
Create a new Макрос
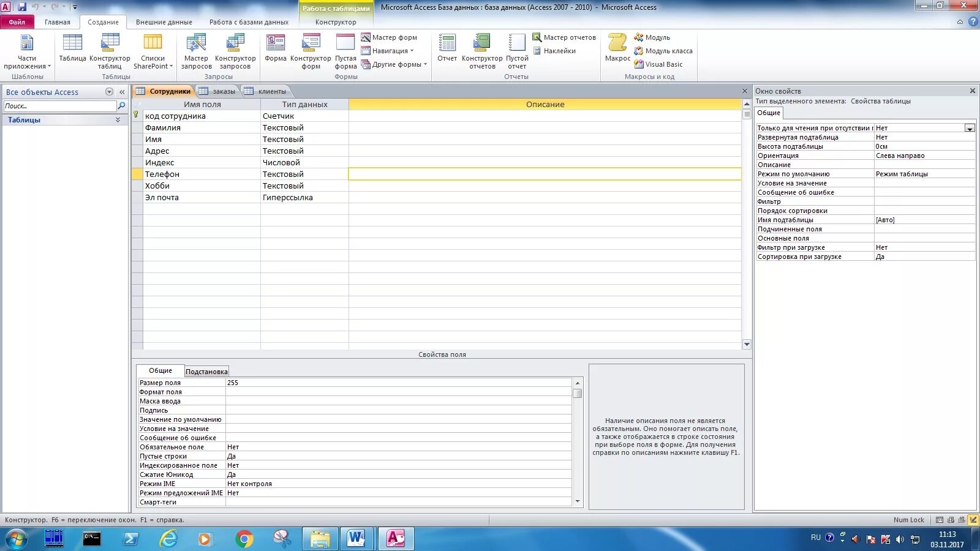tap(617, 48)
